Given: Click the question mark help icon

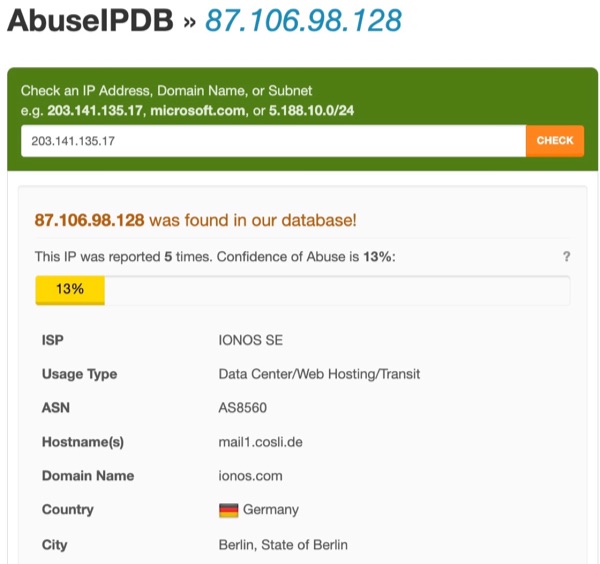Looking at the screenshot, I should [x=566, y=256].
